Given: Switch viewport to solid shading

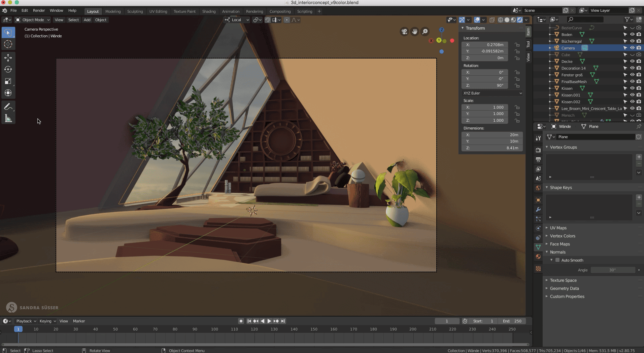Looking at the screenshot, I should point(507,20).
